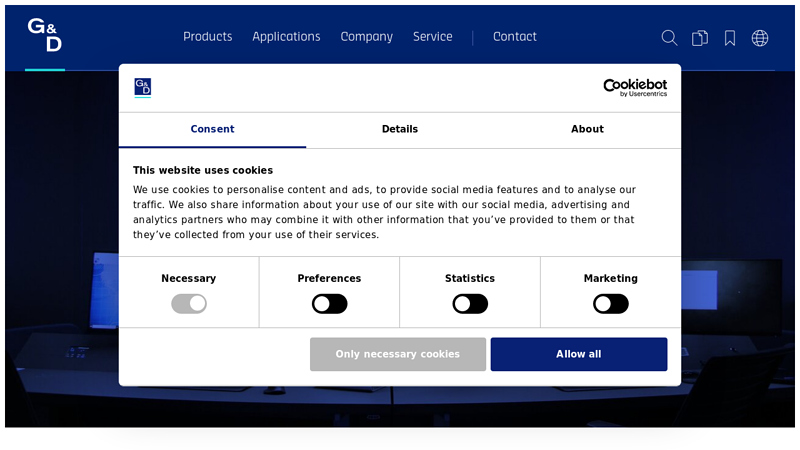Open the bookmark icon in the header

pyautogui.click(x=730, y=38)
